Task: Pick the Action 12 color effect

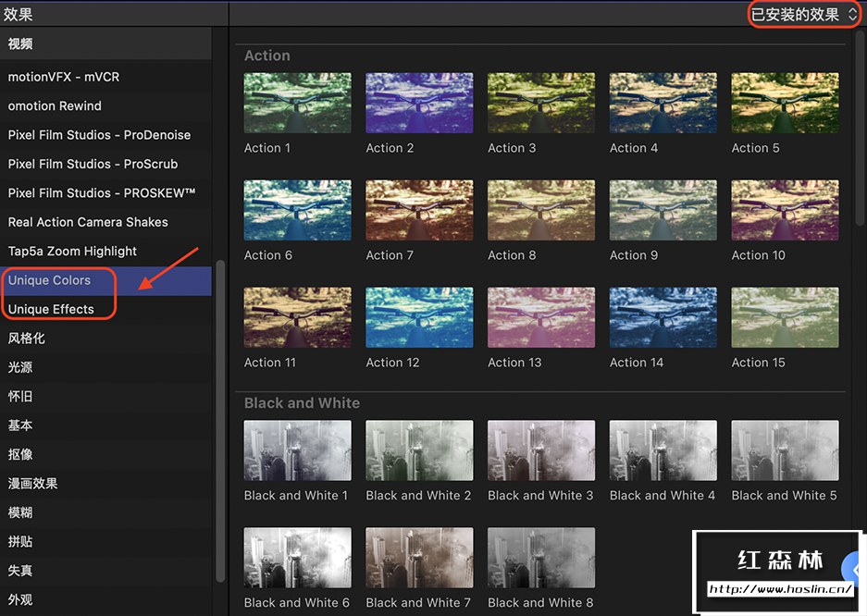Action: point(419,318)
